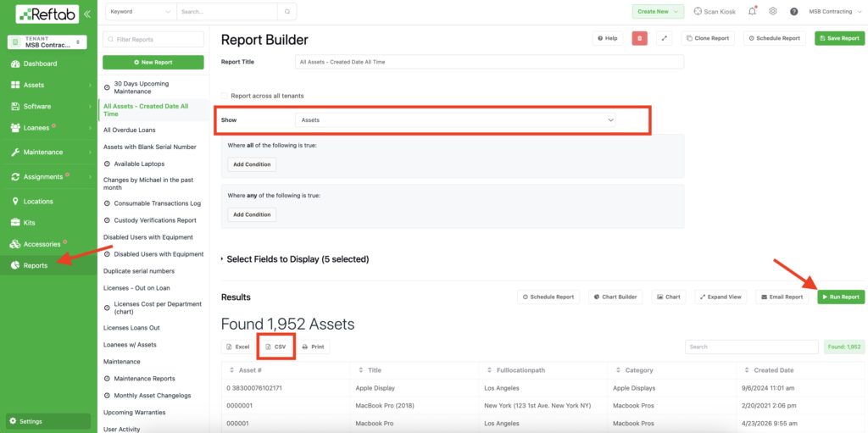Open the Keyword search-type dropdown
Viewport: 868px width, 433px height.
141,11
